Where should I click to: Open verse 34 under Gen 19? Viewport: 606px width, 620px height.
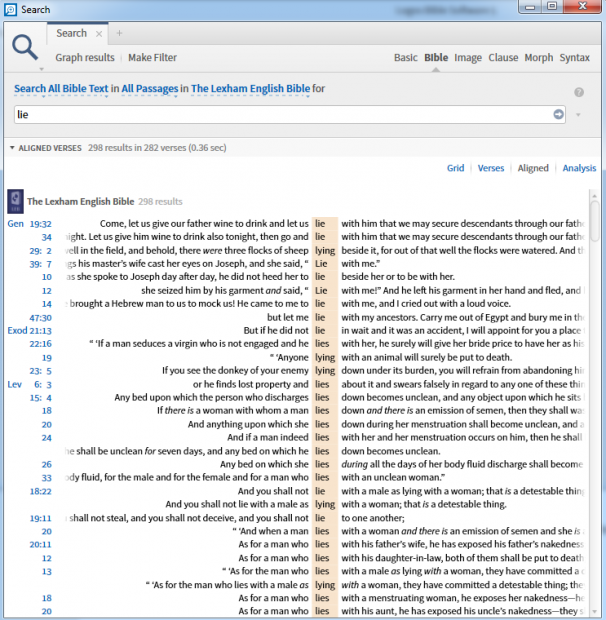(x=47, y=237)
